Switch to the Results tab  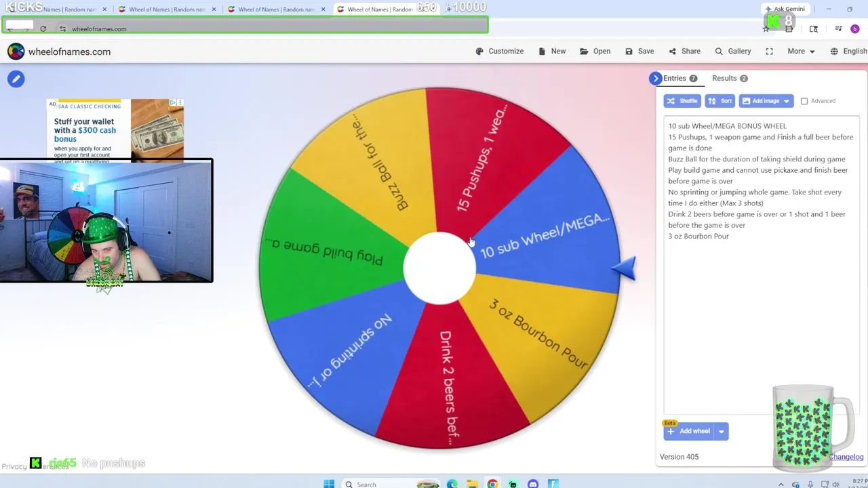730,79
